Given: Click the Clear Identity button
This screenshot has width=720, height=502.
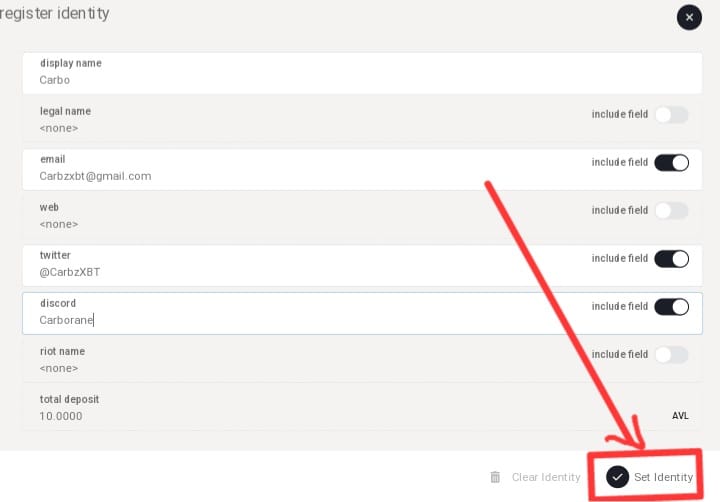Looking at the screenshot, I should point(535,477).
